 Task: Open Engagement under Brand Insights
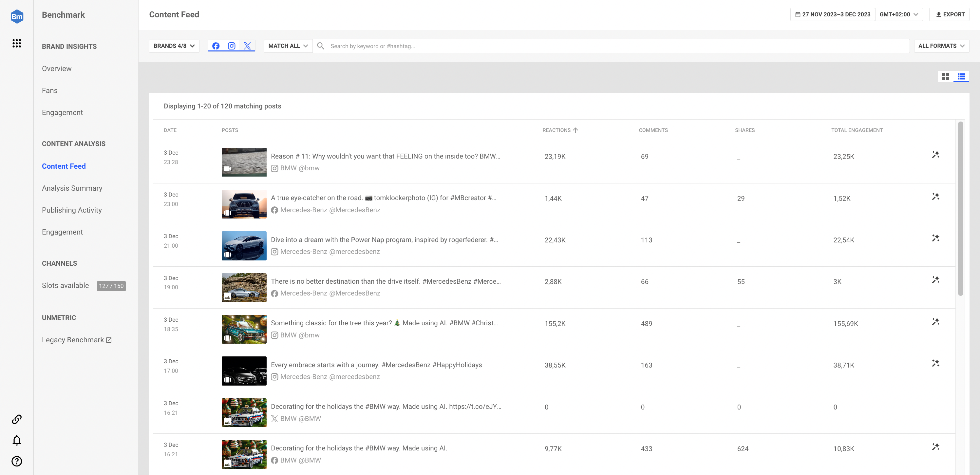coord(62,113)
